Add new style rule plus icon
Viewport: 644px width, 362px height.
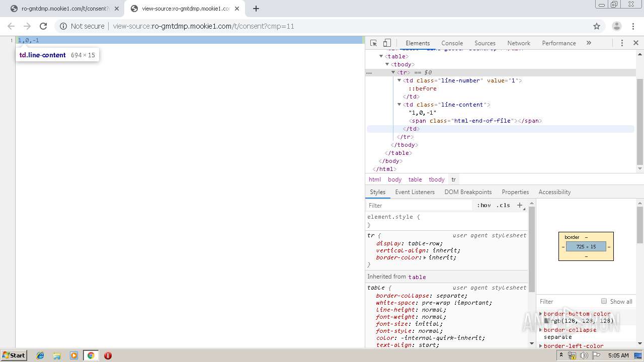[x=520, y=205]
